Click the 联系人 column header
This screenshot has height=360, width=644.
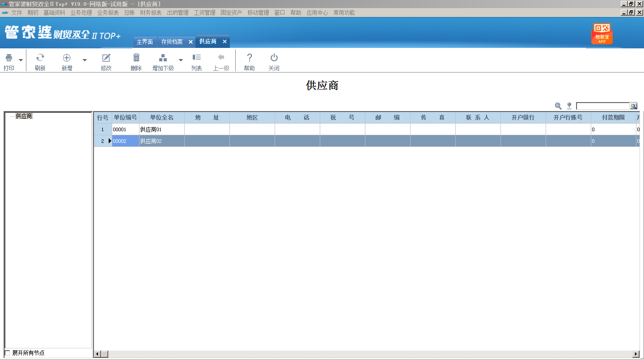tap(478, 118)
